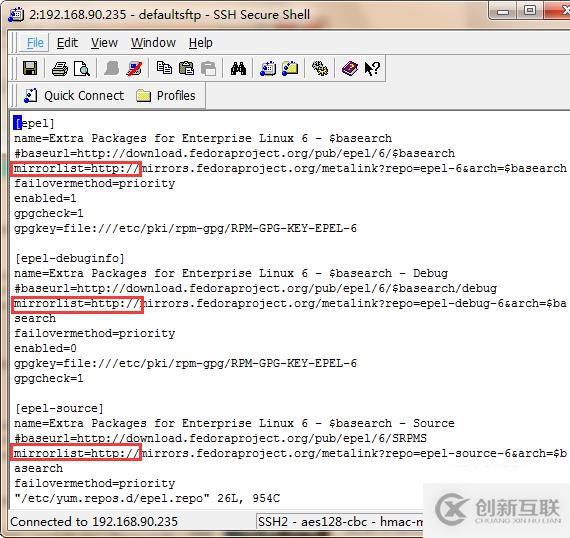570x538 pixels.
Task: Click name line ending in $basearch - Source
Action: click(x=234, y=423)
